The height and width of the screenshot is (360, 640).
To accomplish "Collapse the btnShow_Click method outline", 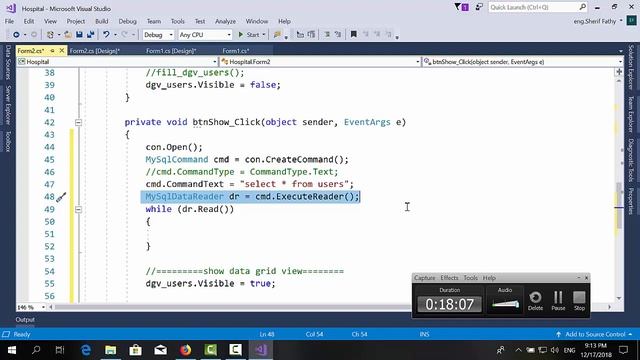I will (x=78, y=122).
